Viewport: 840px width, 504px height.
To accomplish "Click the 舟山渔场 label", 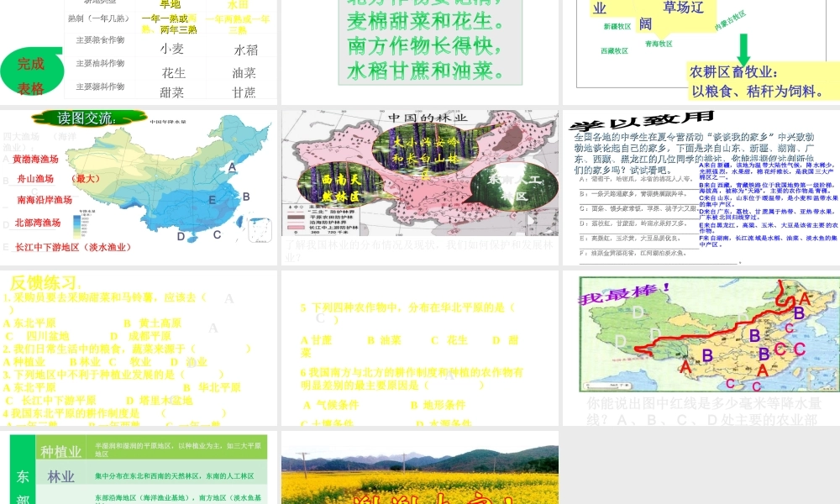I will (x=35, y=179).
